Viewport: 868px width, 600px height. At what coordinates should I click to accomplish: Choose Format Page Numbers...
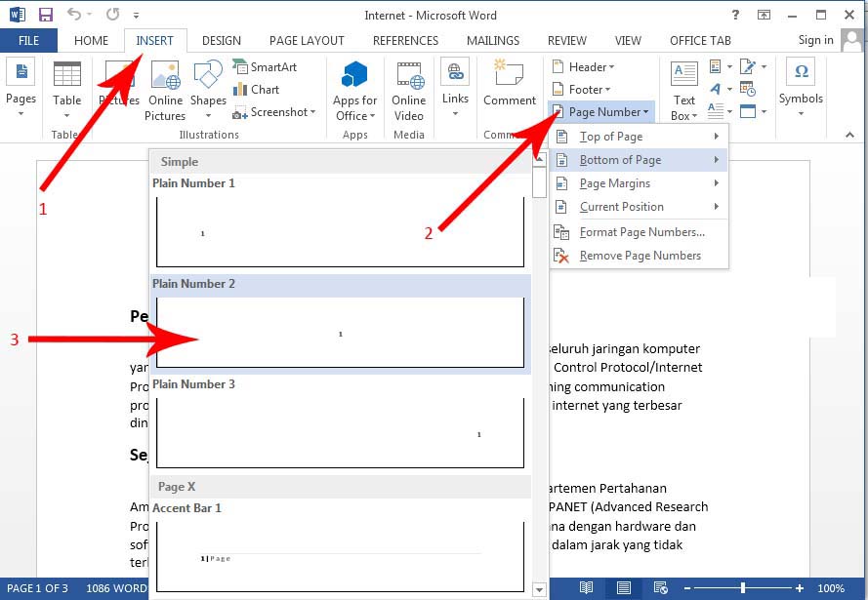tap(639, 232)
